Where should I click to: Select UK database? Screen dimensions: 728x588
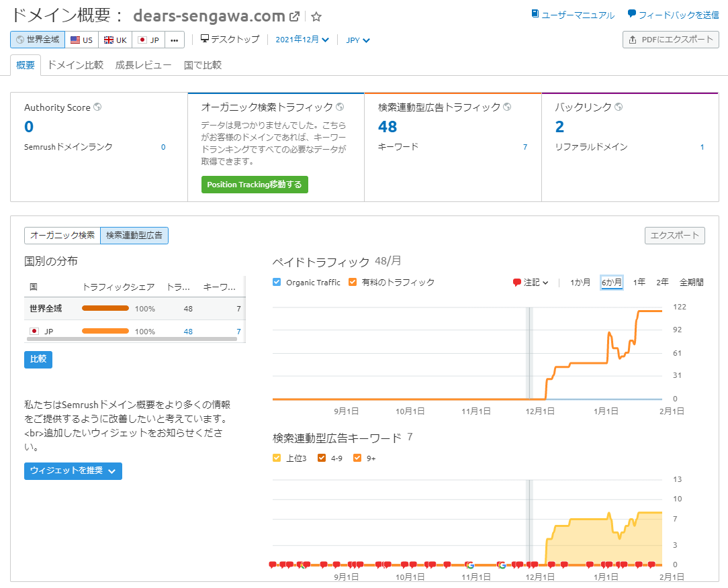(115, 40)
